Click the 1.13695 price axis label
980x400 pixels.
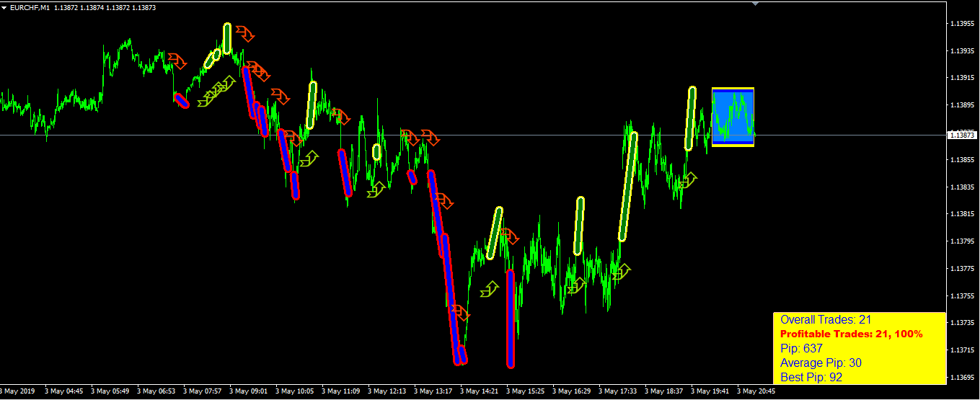[962, 378]
